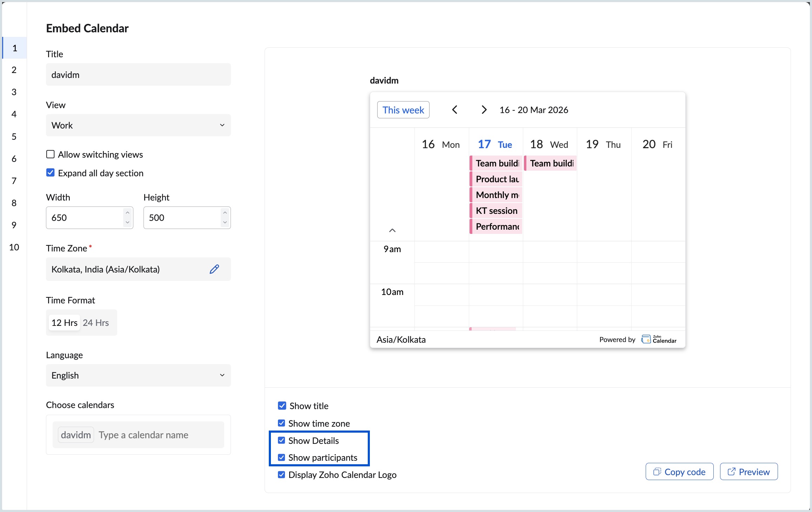
Task: Collapse the all-day events section chevron
Action: click(392, 230)
